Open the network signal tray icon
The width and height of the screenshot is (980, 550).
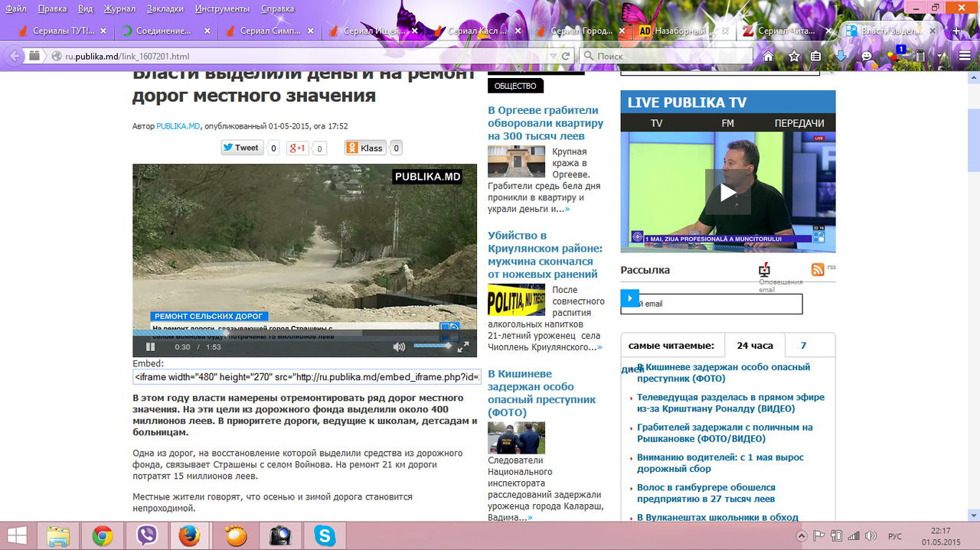coord(855,535)
